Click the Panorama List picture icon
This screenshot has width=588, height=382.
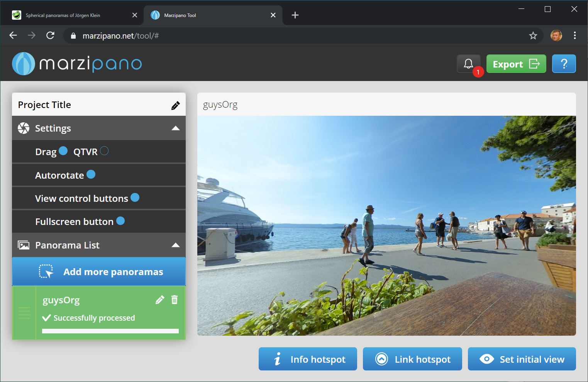tap(24, 245)
